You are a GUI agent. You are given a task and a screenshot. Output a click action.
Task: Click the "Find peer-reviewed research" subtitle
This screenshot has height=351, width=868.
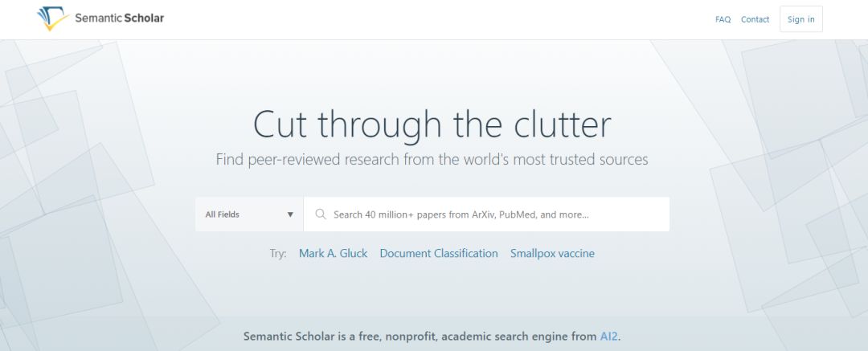(432, 160)
